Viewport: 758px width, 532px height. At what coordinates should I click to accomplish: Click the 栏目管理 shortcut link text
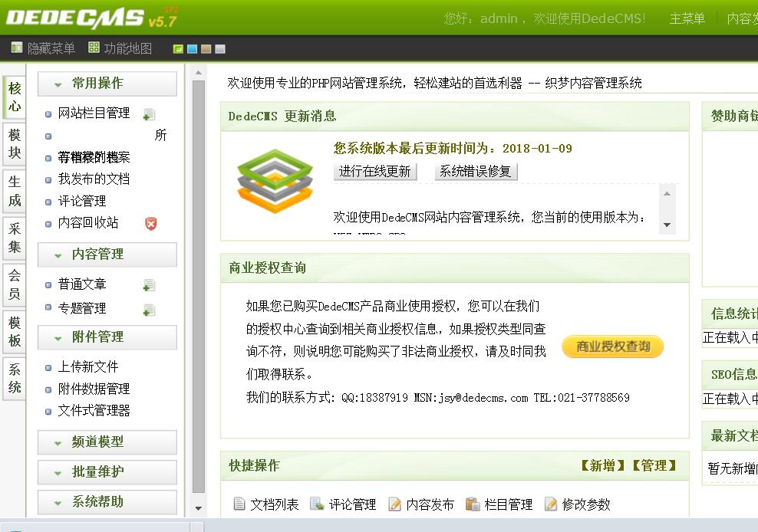click(x=508, y=505)
